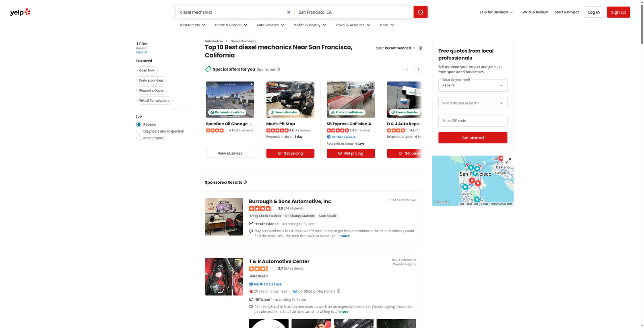Select the Maintenance radio option
Viewport: 644px width, 328px height.
[x=139, y=138]
